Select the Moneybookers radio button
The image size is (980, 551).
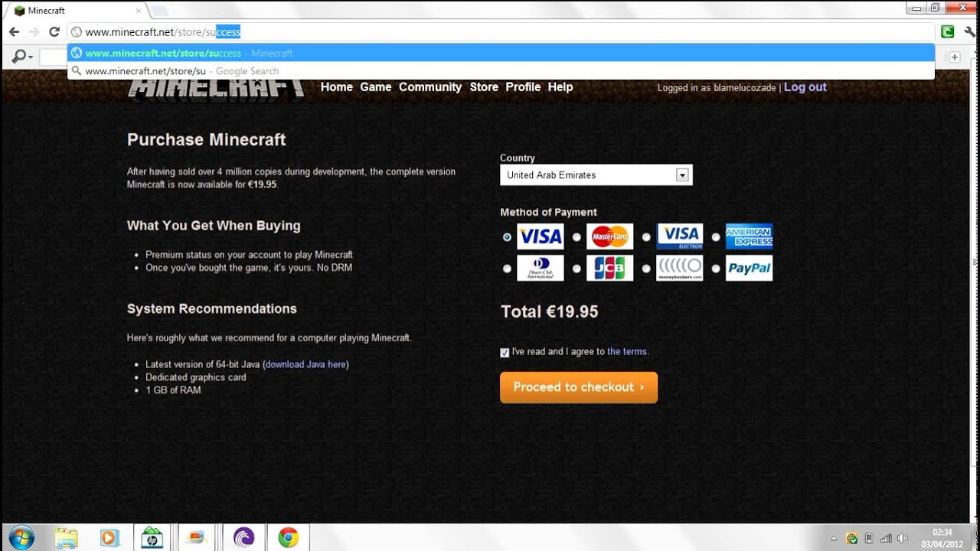[646, 269]
